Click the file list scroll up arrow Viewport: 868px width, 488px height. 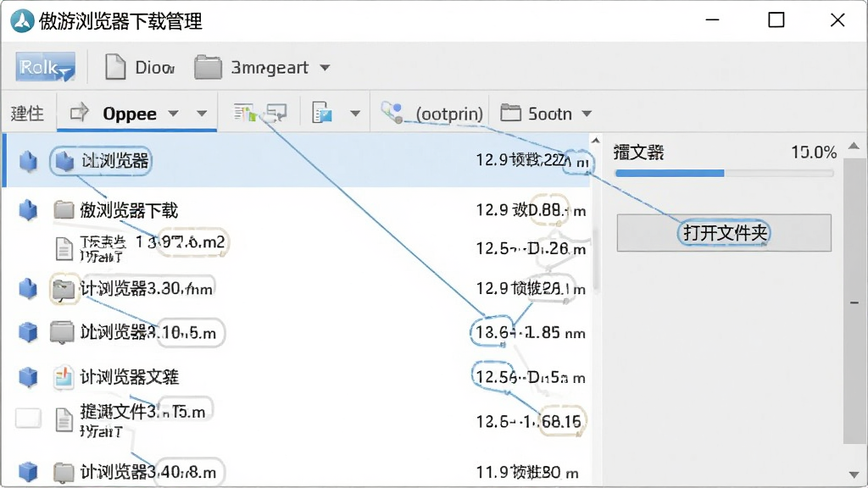(596, 141)
